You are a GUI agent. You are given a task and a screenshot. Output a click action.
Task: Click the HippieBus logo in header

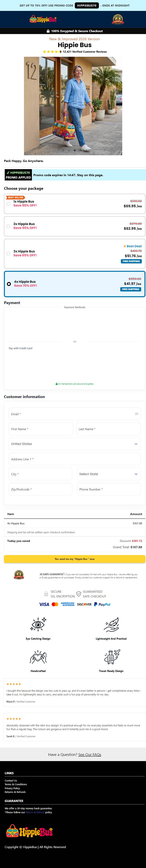[43, 19]
